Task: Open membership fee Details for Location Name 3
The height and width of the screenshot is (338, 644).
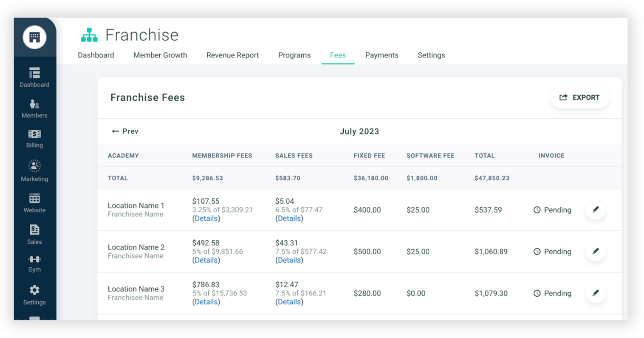Action: coord(206,302)
